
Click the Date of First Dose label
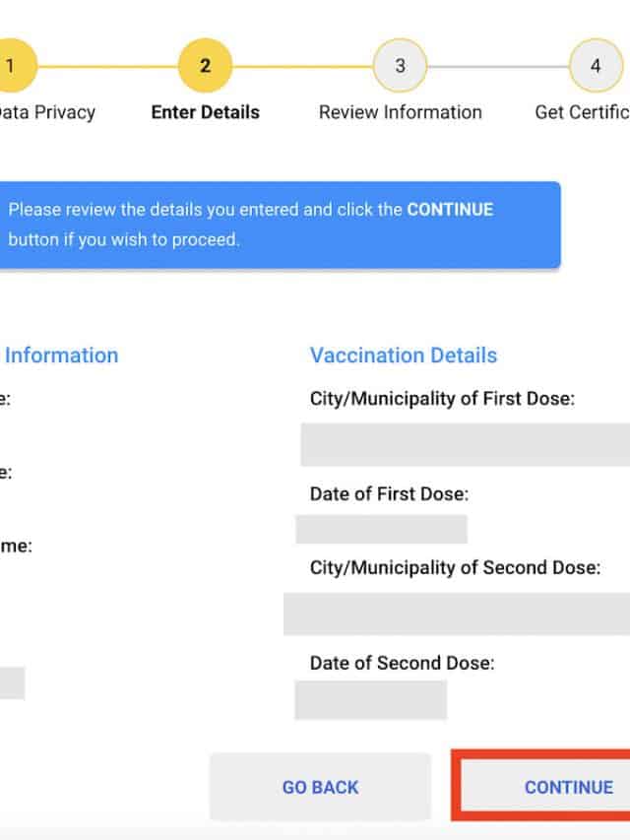(x=389, y=493)
